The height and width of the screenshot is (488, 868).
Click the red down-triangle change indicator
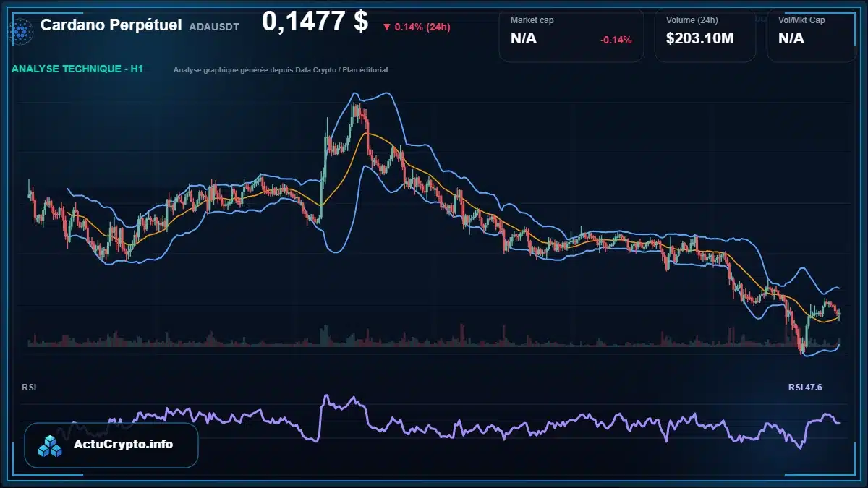click(x=387, y=27)
